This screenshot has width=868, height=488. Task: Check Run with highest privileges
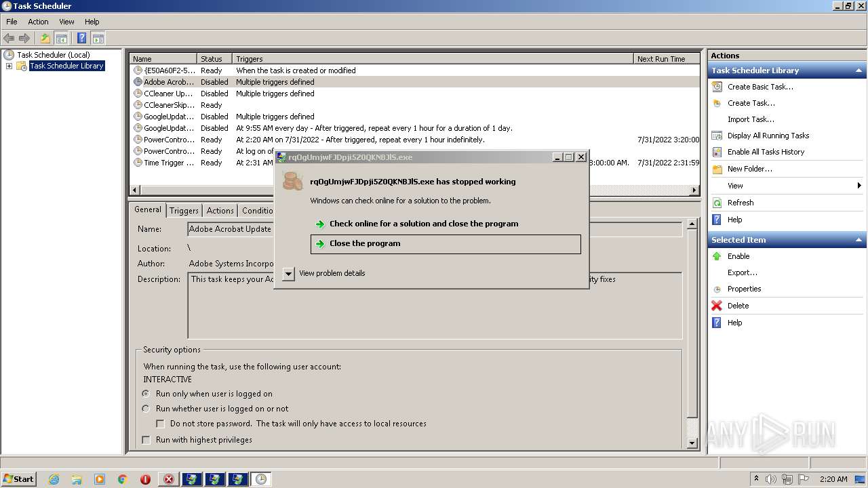pos(146,440)
